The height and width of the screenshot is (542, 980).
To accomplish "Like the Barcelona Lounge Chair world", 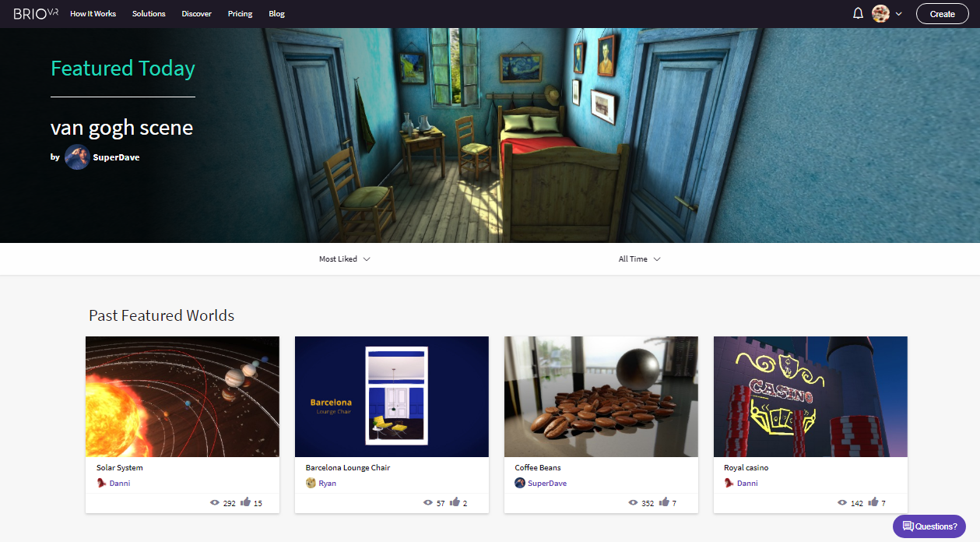I will (455, 502).
